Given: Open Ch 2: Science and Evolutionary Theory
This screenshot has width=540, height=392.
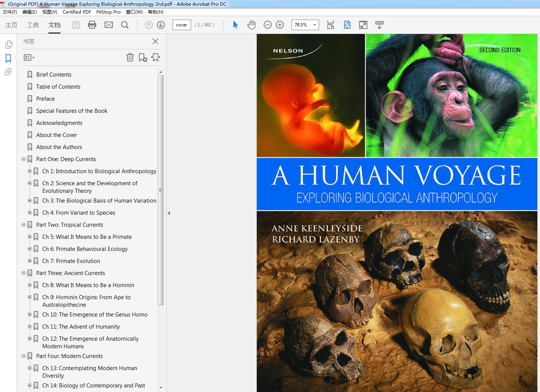Looking at the screenshot, I should tap(90, 187).
